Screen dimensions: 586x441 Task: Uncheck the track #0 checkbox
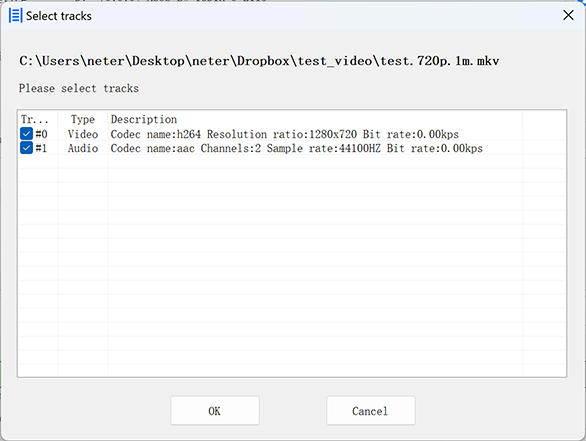pos(26,134)
